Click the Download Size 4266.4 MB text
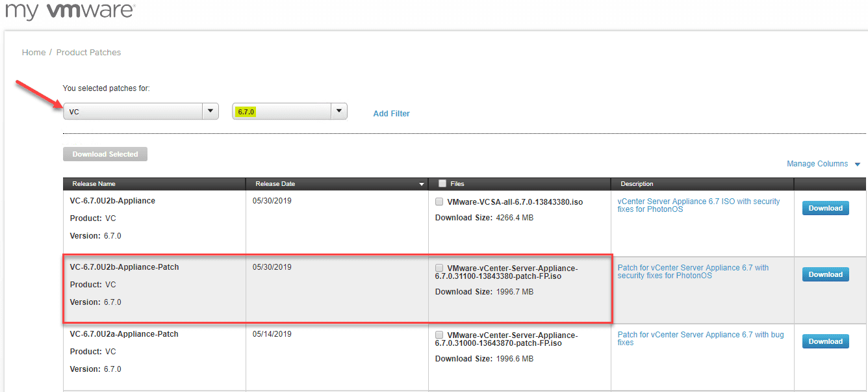The image size is (868, 392). click(x=484, y=218)
